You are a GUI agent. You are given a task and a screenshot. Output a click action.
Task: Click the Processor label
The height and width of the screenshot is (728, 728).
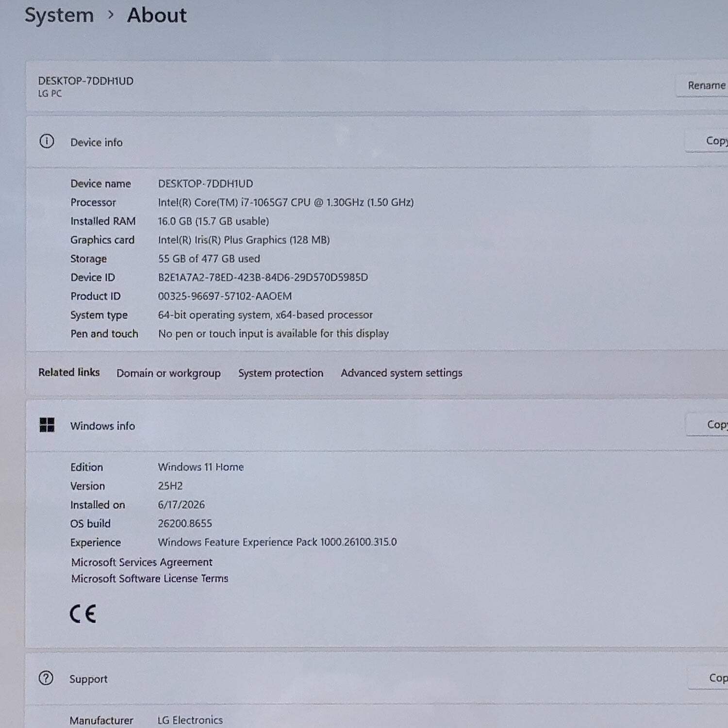pyautogui.click(x=93, y=202)
